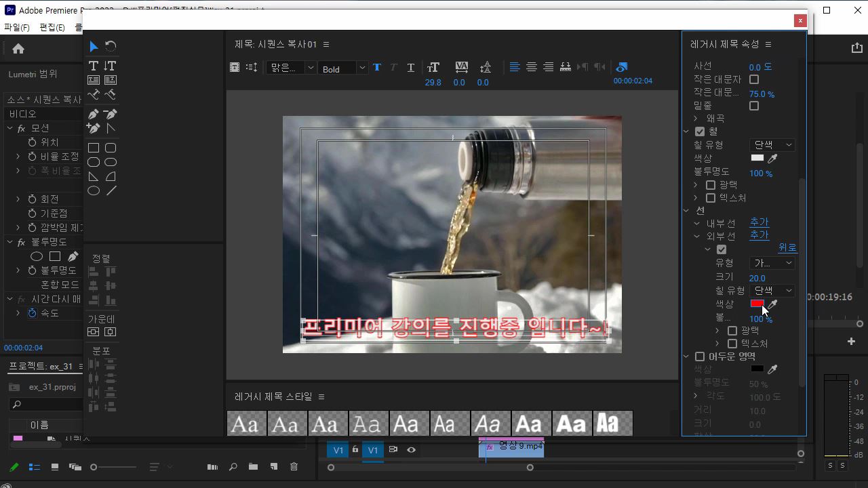The width and height of the screenshot is (868, 488).
Task: Select the Line tool
Action: 111,190
